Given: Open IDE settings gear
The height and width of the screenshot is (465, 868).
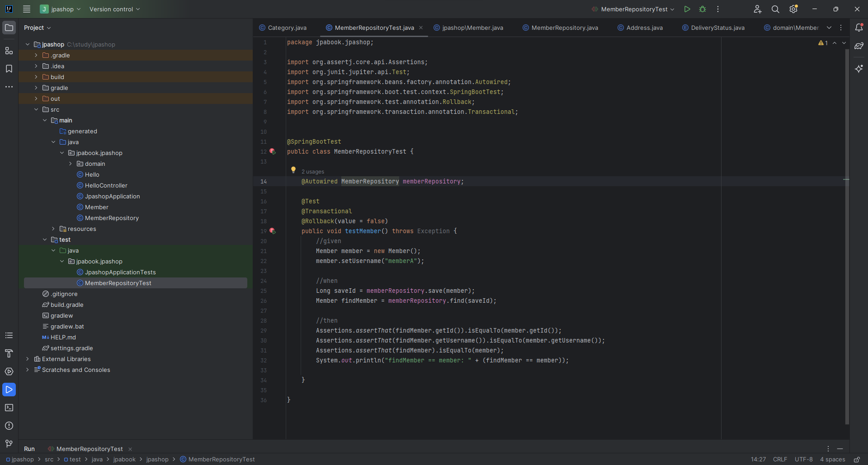Looking at the screenshot, I should [793, 9].
